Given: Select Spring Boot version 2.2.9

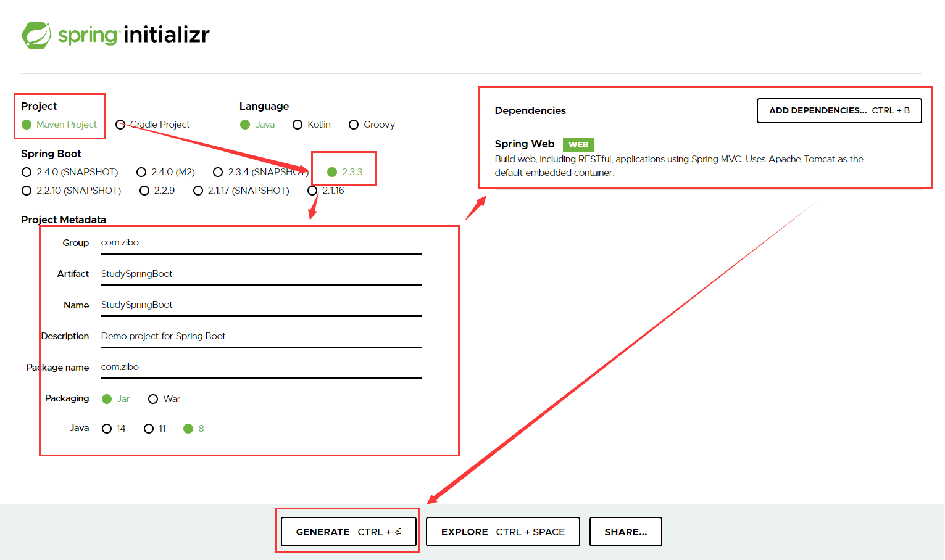Looking at the screenshot, I should 157,191.
